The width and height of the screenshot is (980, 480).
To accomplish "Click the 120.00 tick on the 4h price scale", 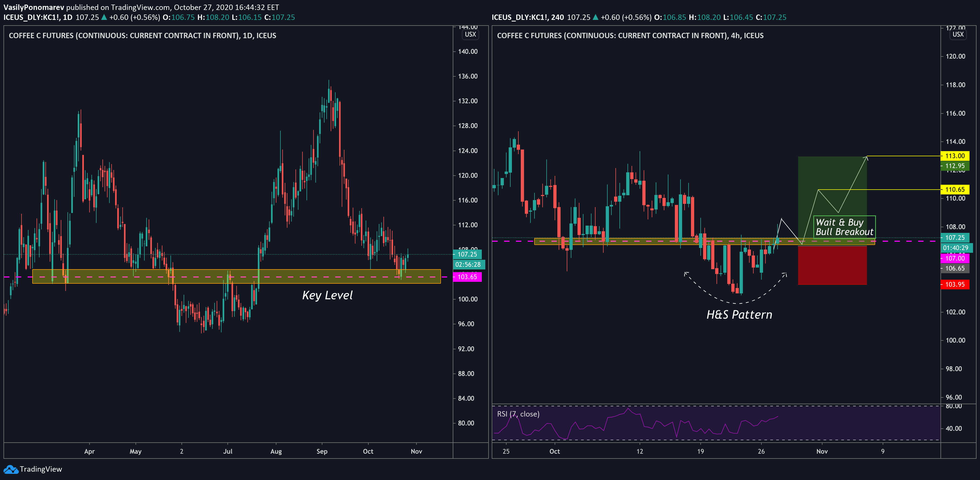I will click(955, 56).
